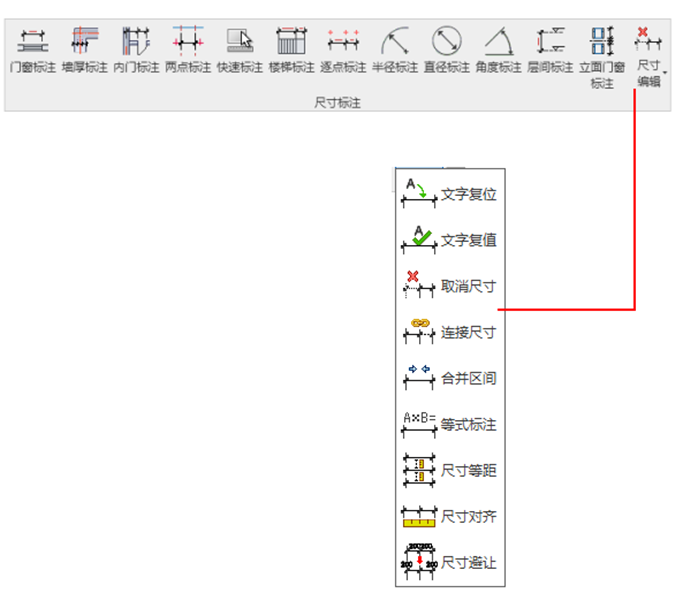Choose the 两点标注 two-point dimension tool
This screenshot has width=683, height=601.
coord(188,49)
